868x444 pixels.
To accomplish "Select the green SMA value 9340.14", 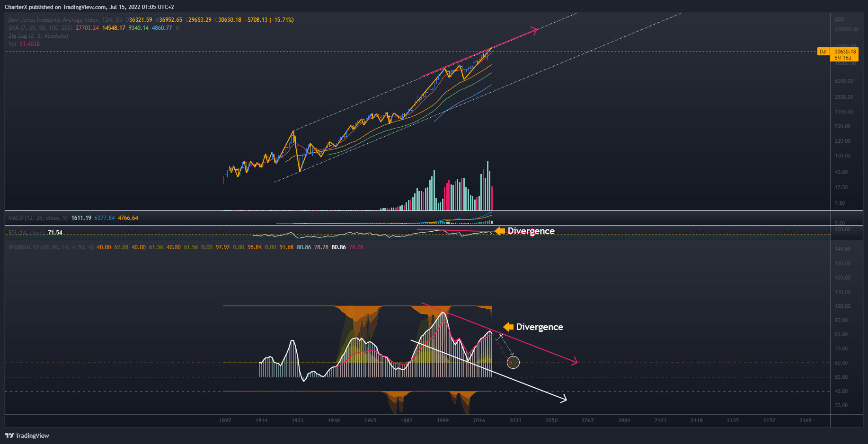I will [x=139, y=28].
